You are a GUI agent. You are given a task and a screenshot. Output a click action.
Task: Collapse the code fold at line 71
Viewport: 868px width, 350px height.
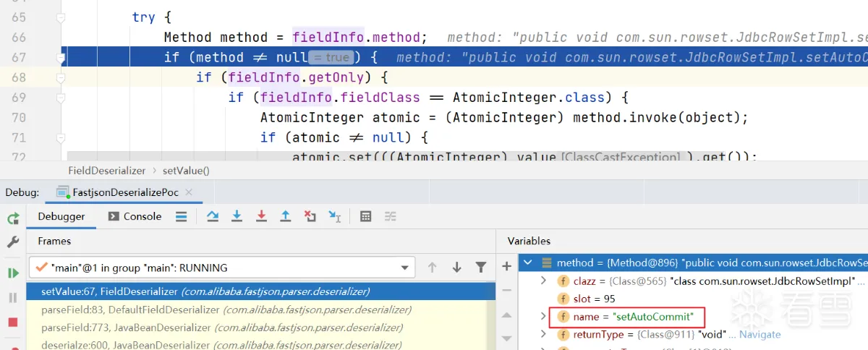[61, 137]
